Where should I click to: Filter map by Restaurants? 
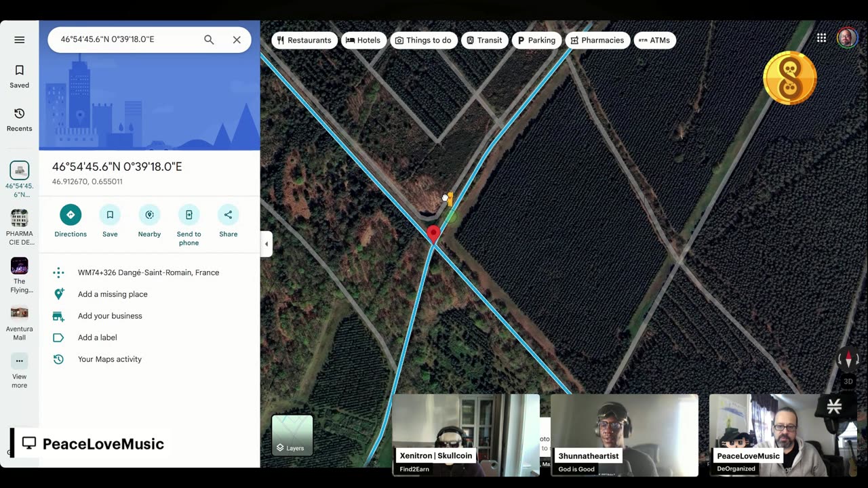tap(304, 40)
